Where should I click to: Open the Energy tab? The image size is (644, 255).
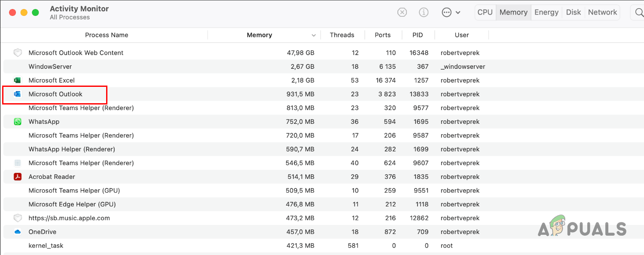click(546, 12)
